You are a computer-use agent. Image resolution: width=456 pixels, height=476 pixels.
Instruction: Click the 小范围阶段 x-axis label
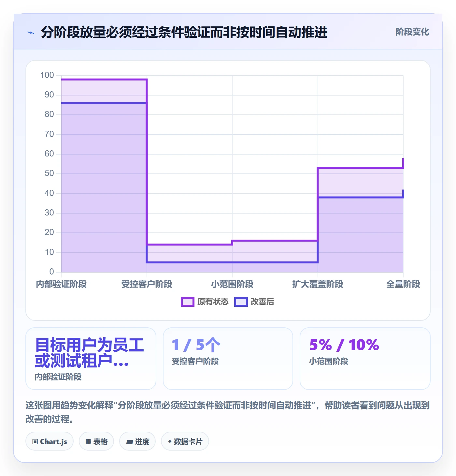232,284
